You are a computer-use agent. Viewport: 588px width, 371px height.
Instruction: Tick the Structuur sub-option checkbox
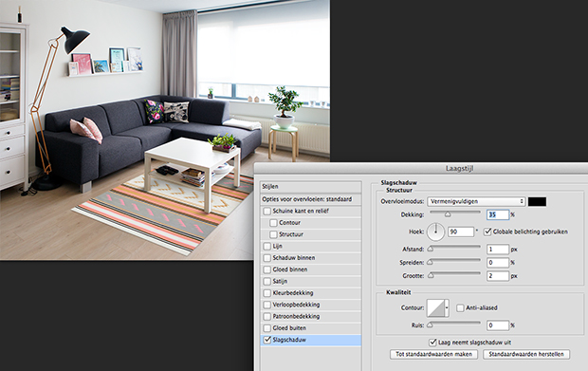[x=273, y=234]
